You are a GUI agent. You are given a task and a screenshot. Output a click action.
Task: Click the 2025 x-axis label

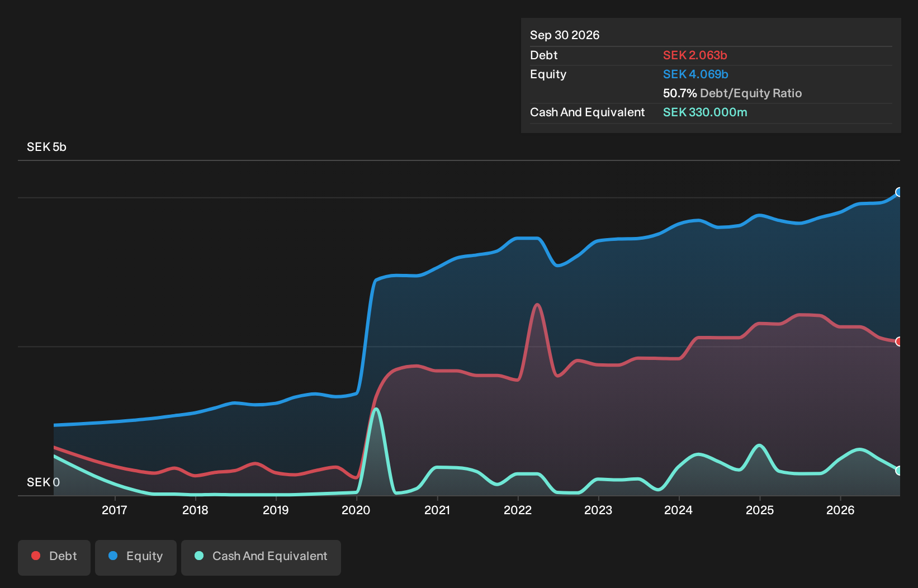tap(760, 510)
